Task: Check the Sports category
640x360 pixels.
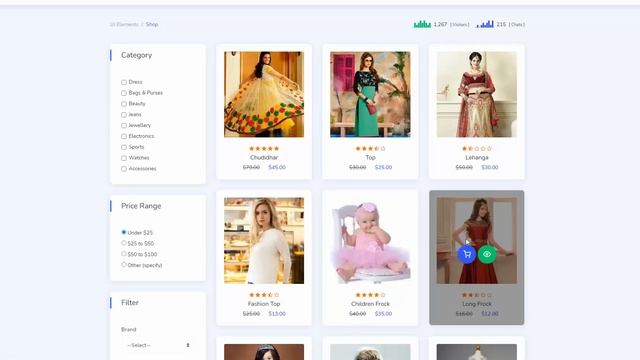Action: point(124,147)
